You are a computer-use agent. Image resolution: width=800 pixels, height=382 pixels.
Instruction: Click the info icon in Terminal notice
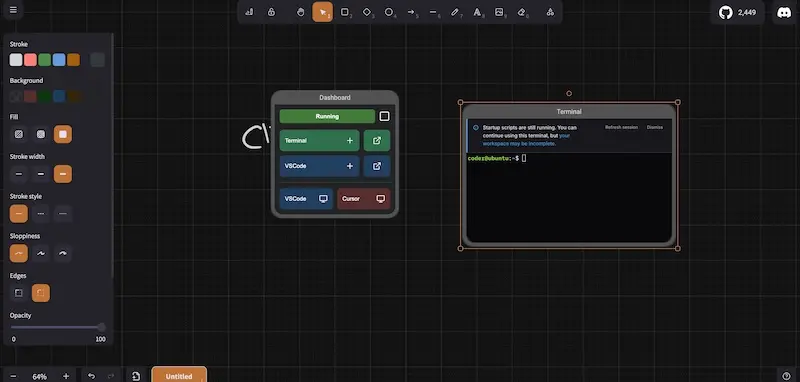tap(476, 128)
